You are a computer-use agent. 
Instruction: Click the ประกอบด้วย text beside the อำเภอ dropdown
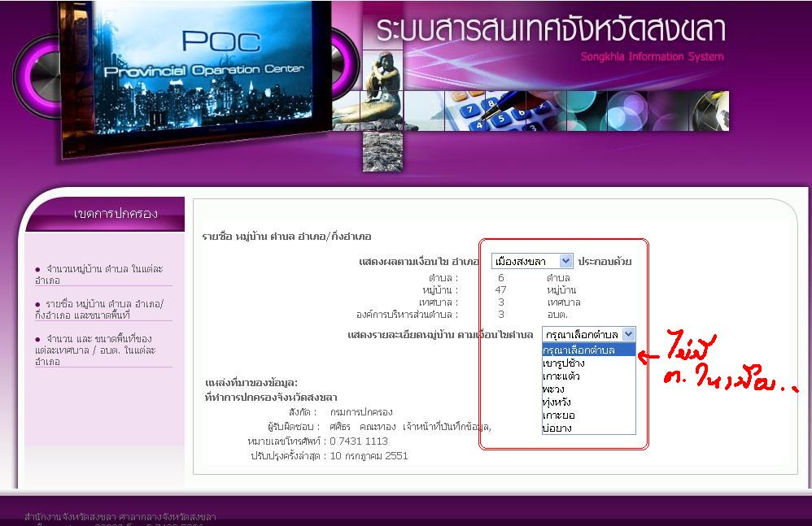point(605,262)
